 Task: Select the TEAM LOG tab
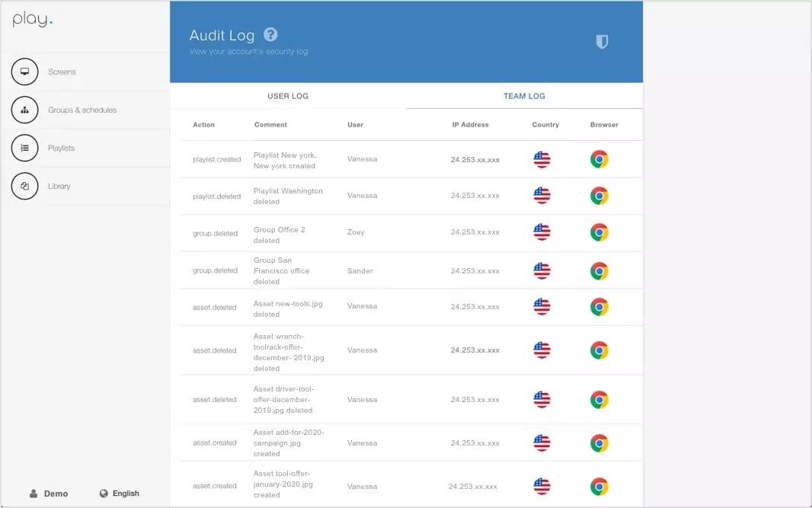[524, 96]
